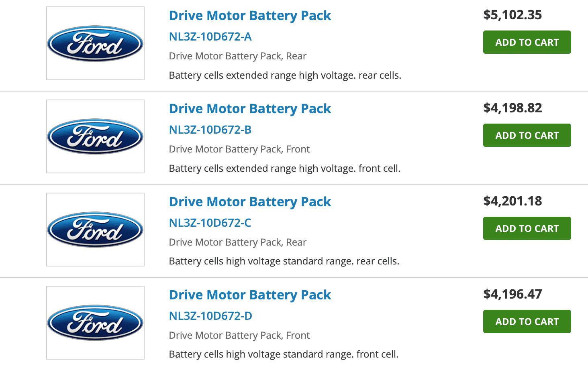Click the $5,102.35 price text
This screenshot has width=588, height=366.
click(x=512, y=15)
